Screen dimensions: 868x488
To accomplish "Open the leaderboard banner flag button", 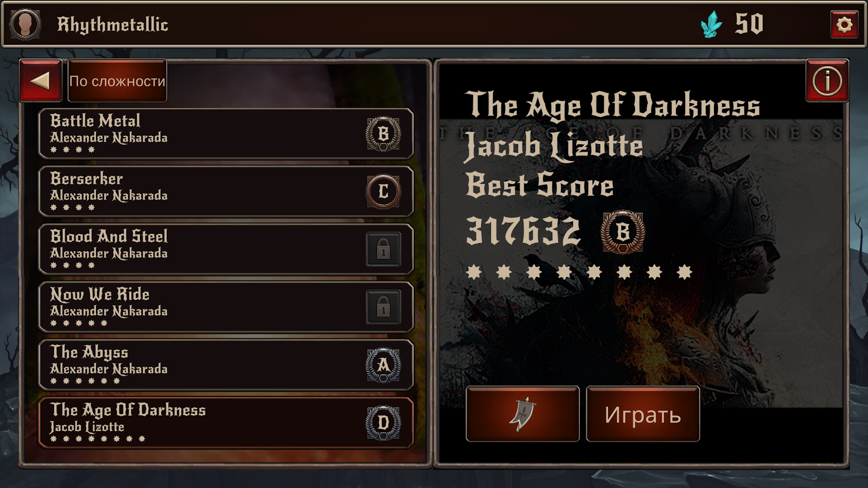I will click(x=522, y=414).
